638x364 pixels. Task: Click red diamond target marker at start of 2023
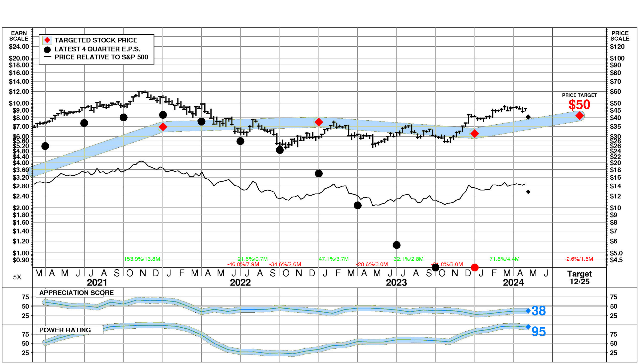point(319,122)
